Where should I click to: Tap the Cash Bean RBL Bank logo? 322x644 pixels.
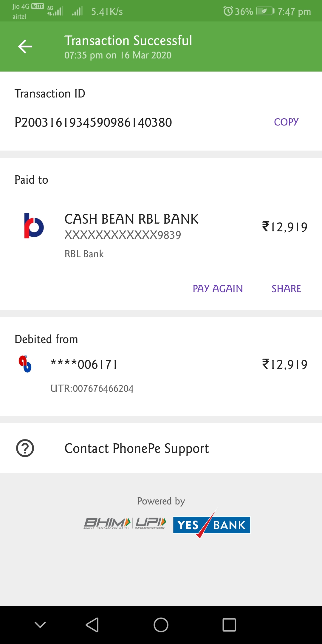[34, 226]
